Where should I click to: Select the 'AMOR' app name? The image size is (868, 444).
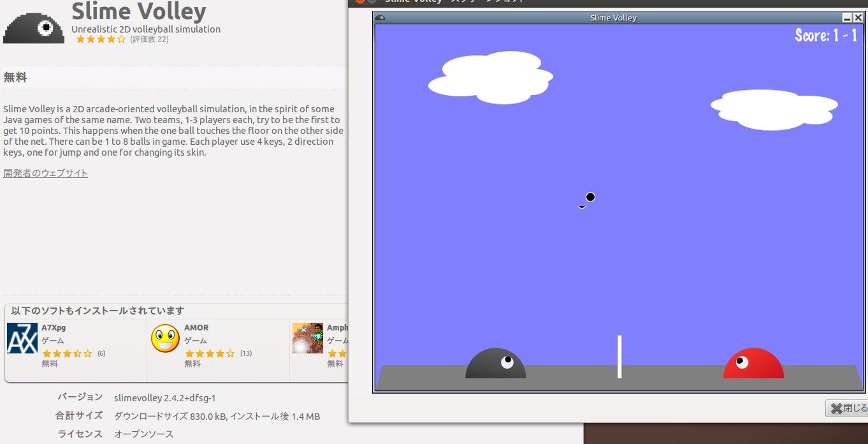pyautogui.click(x=196, y=328)
